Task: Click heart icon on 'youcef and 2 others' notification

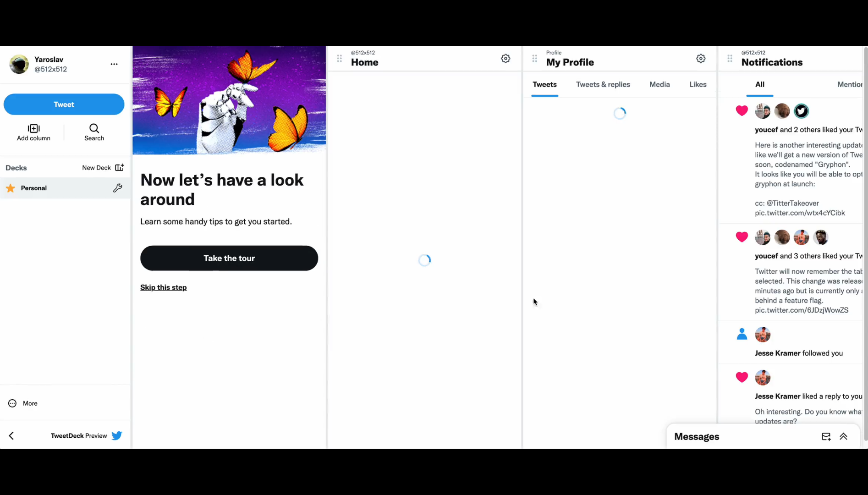Action: 742,110
